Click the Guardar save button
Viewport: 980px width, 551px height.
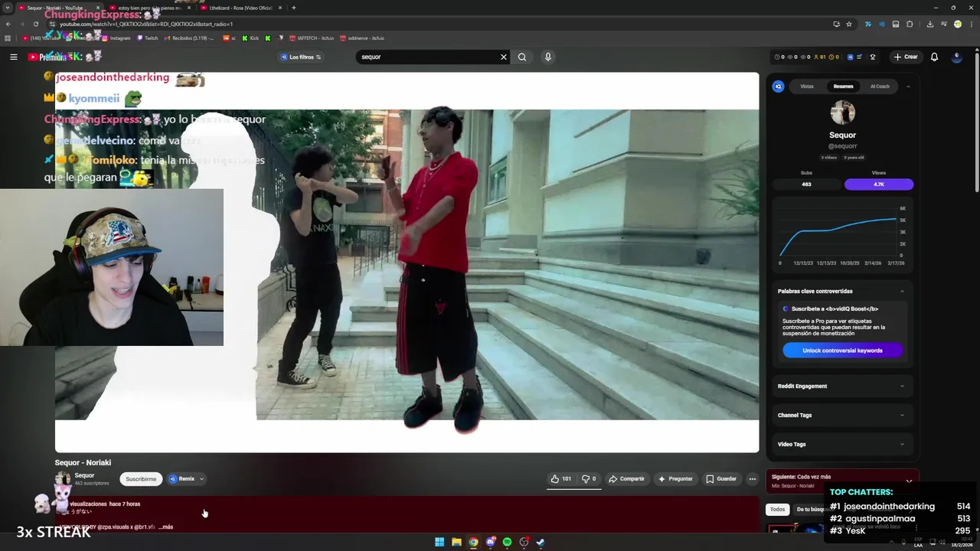[721, 479]
